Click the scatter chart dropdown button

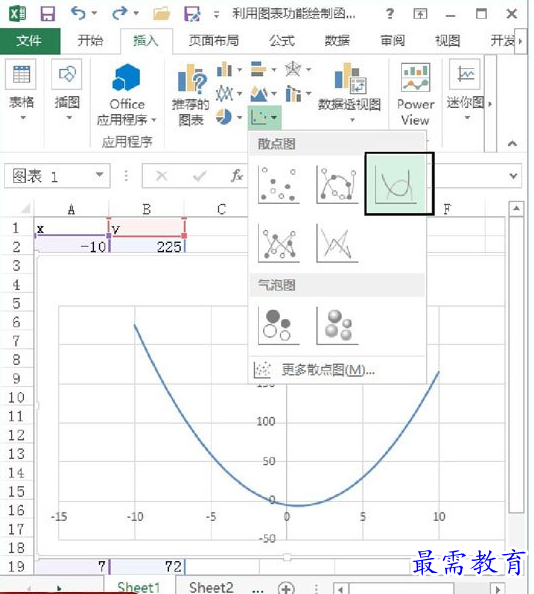265,117
